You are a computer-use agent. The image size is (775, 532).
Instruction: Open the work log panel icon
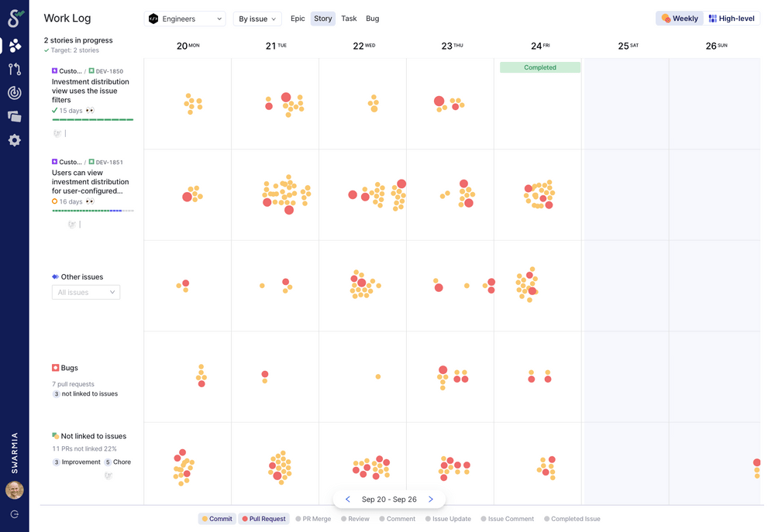click(14, 116)
